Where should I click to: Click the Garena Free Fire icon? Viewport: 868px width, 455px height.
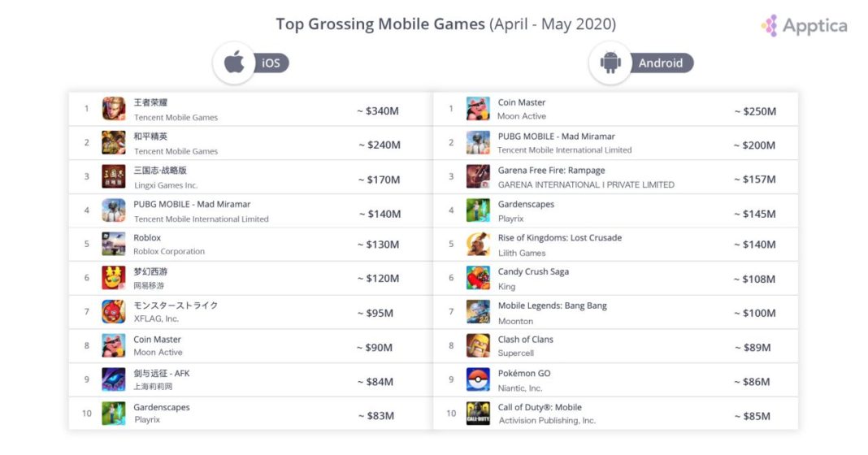(x=478, y=176)
